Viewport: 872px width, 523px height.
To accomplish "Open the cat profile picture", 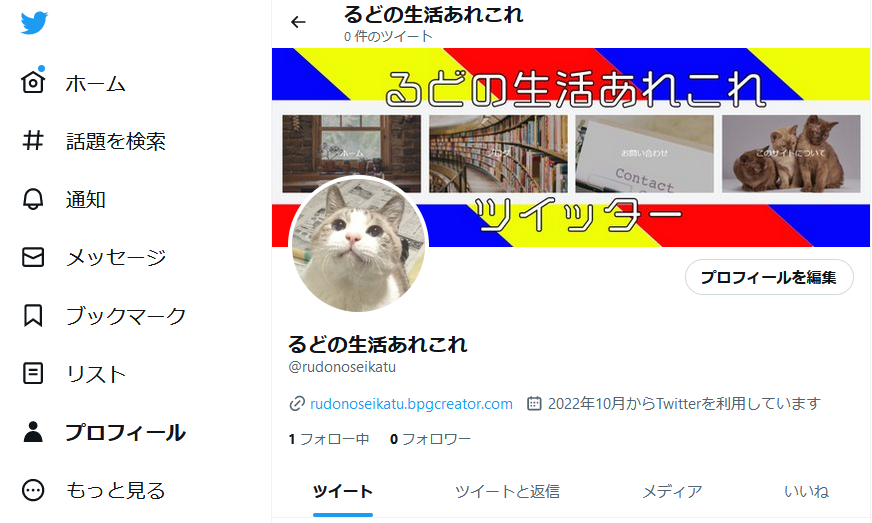I will pyautogui.click(x=359, y=244).
